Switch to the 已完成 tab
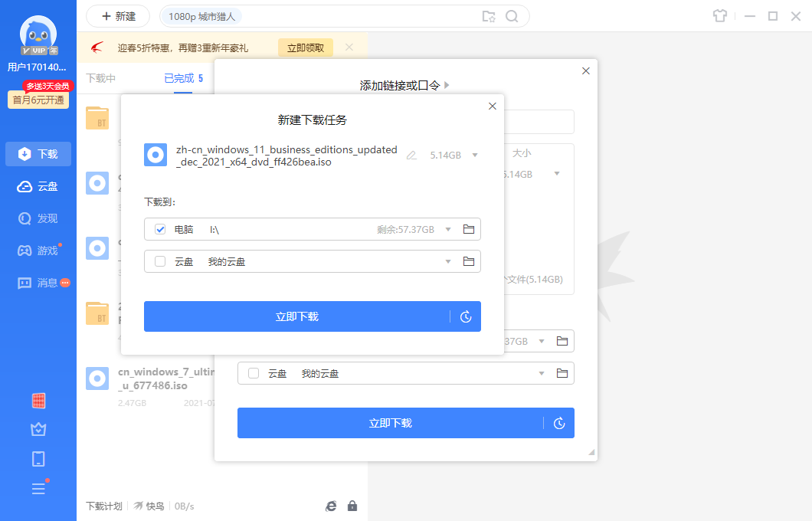 click(x=178, y=77)
